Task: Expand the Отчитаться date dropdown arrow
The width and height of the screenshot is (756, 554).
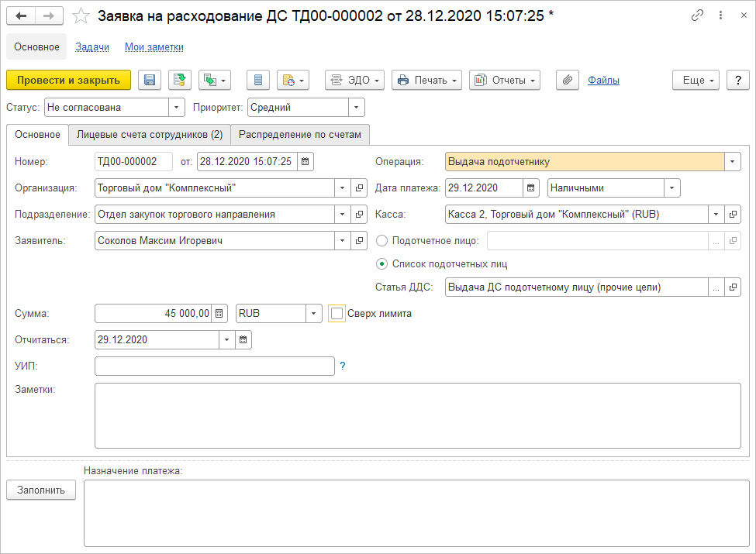Action: tap(226, 340)
